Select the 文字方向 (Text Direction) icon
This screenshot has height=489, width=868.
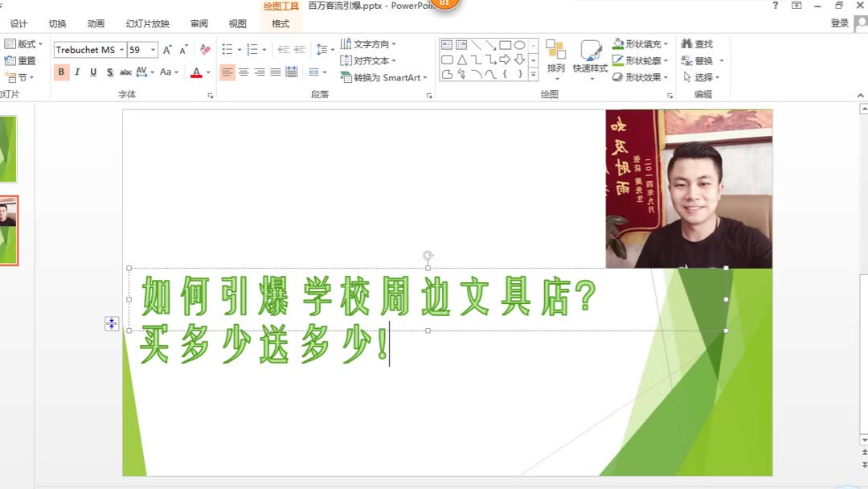pyautogui.click(x=370, y=43)
